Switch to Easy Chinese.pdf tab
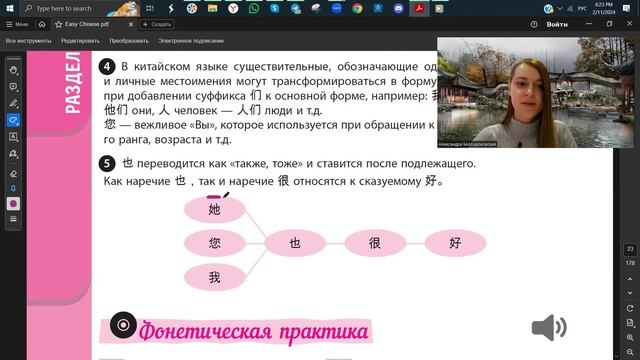640x360 pixels. click(x=94, y=24)
